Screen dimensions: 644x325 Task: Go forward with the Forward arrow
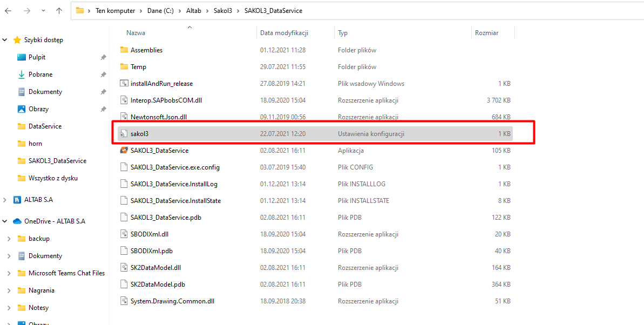coord(27,11)
